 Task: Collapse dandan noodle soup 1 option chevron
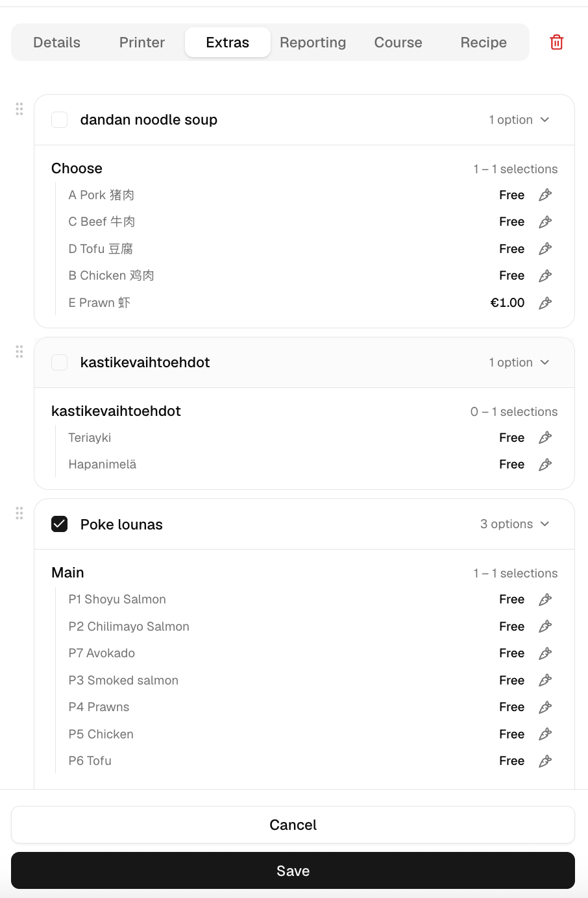point(545,119)
